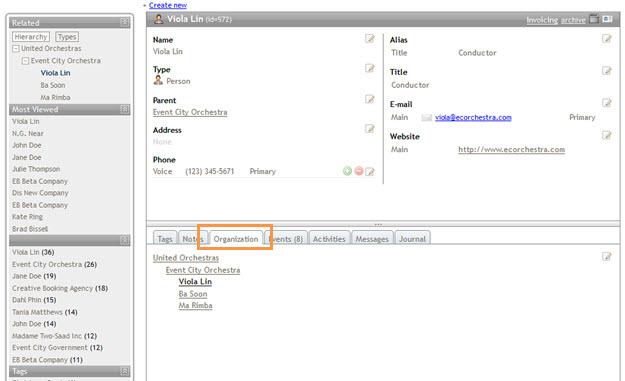
Task: Open Dahl Phin (15) entry
Action: point(34,300)
